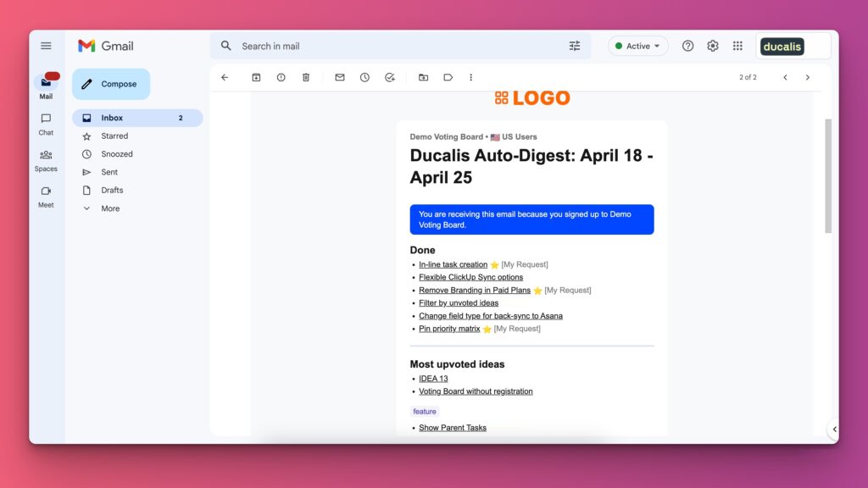Open the ducalis account button
The image size is (868, 488).
(x=782, y=47)
